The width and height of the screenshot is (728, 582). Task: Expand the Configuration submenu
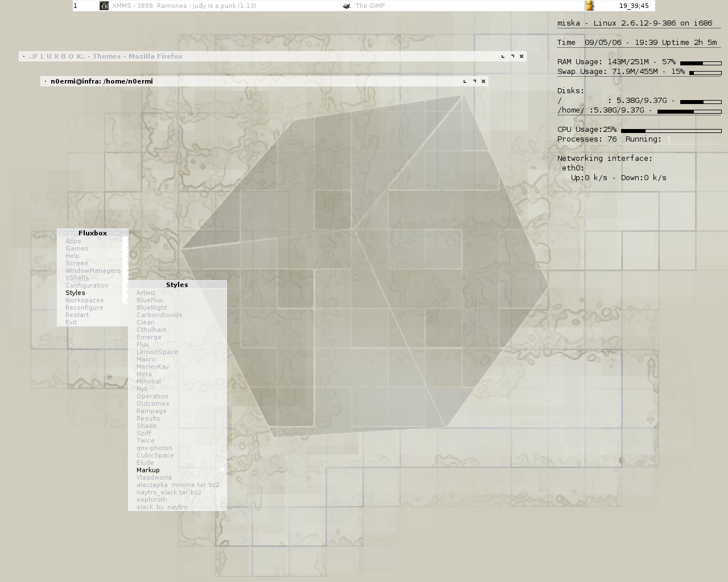pyautogui.click(x=86, y=285)
